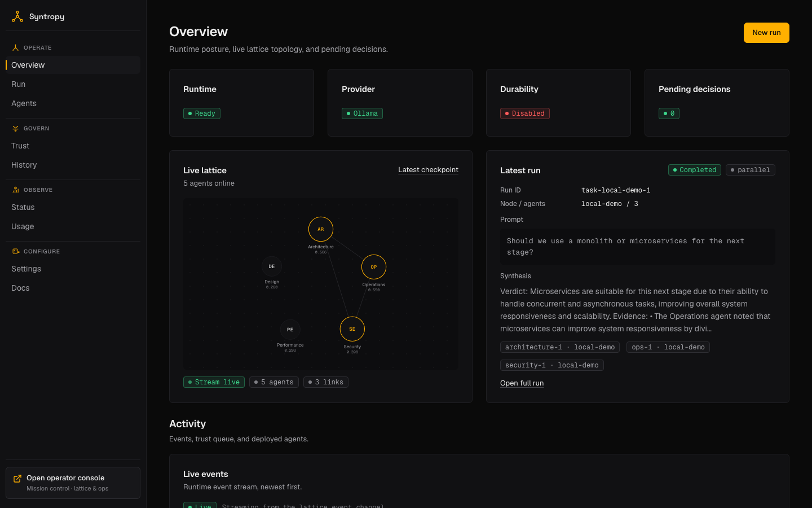Select the DE Design node in lattice
812x508 pixels.
coord(272,266)
